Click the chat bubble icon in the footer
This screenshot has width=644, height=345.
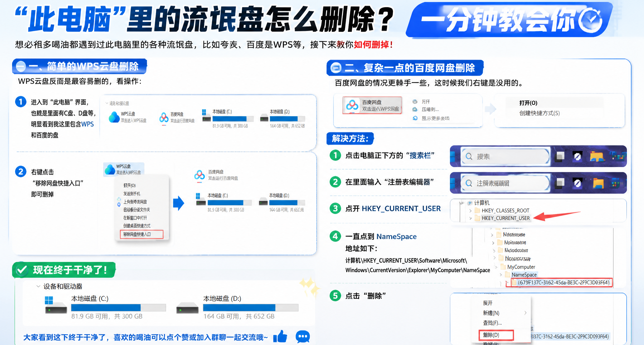(303, 337)
